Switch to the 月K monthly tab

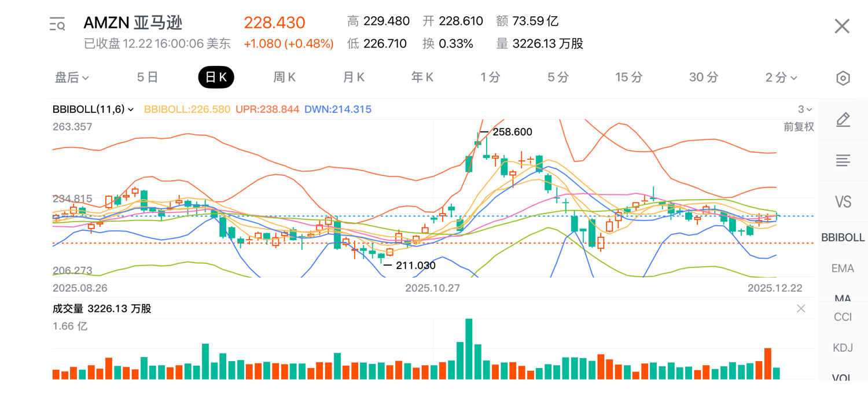(354, 78)
